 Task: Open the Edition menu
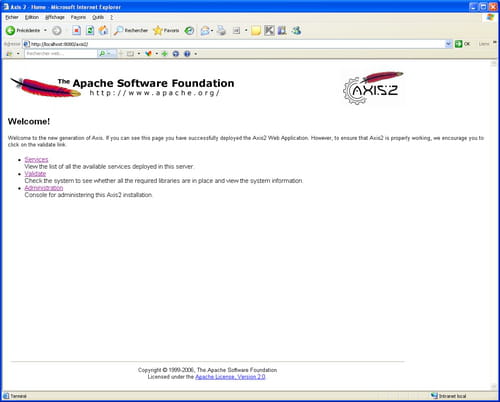(x=32, y=17)
